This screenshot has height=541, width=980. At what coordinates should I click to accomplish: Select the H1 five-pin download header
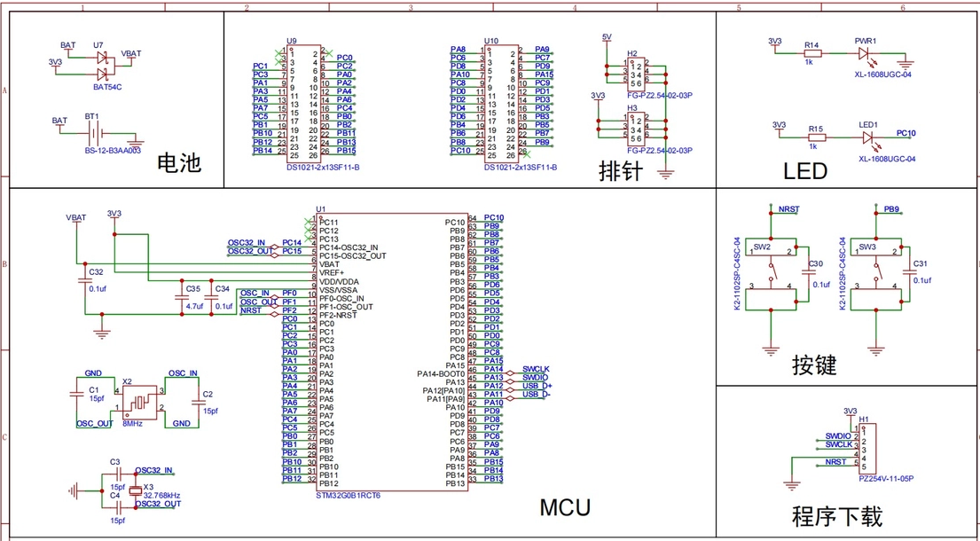pyautogui.click(x=866, y=449)
